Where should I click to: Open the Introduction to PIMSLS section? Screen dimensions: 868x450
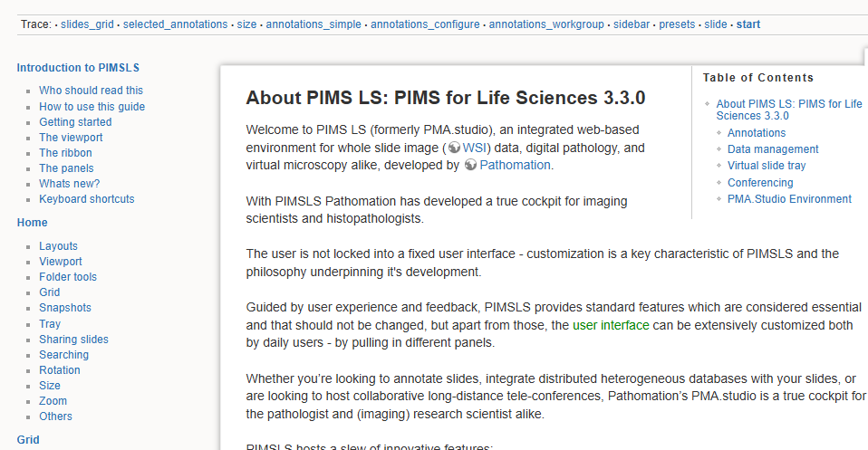(x=78, y=68)
